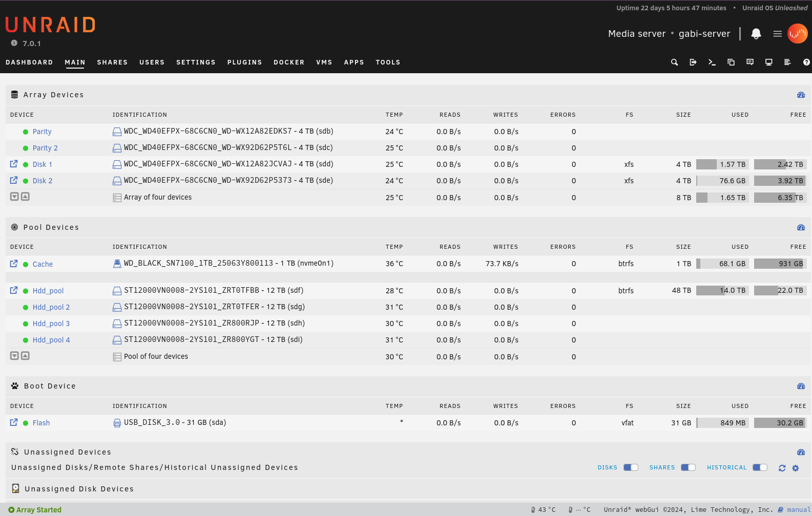The width and height of the screenshot is (812, 516).
Task: Click the notification bell icon
Action: point(756,34)
